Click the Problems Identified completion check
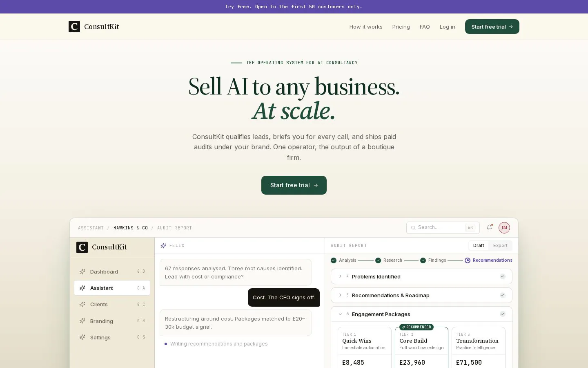Screen dimensions: 588x368 (503, 276)
